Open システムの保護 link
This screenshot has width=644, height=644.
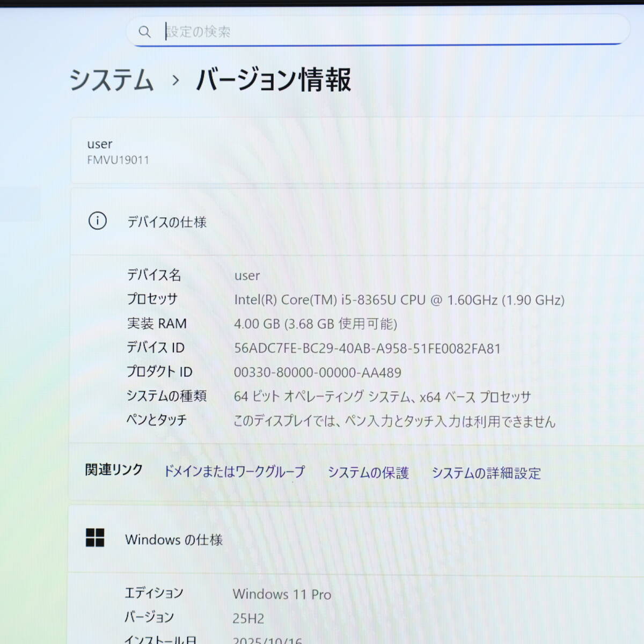pyautogui.click(x=368, y=473)
